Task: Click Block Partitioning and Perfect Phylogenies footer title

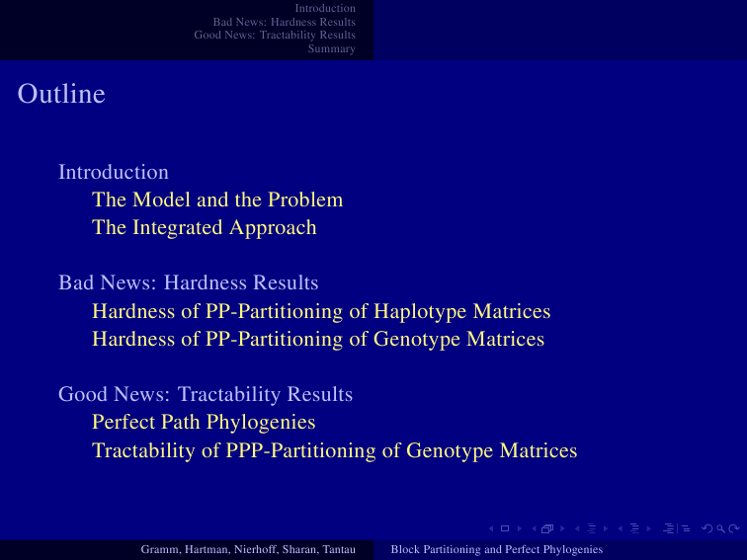Action: pos(496,549)
